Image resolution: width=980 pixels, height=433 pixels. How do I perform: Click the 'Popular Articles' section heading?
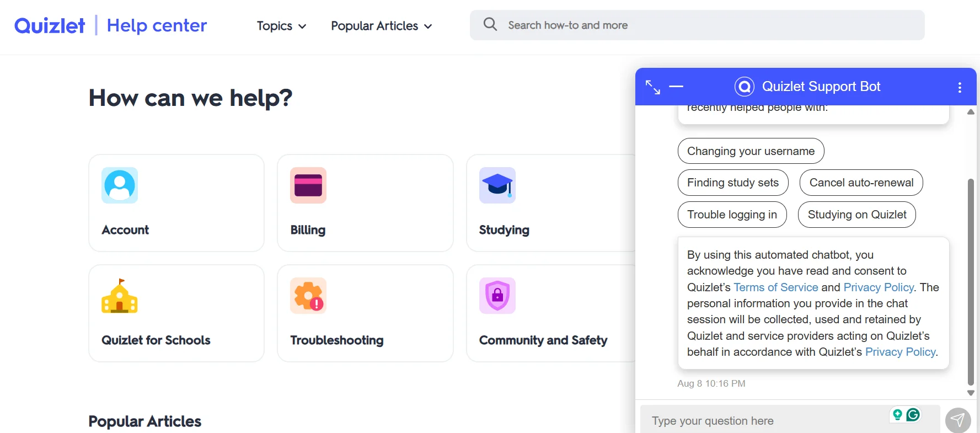point(145,421)
